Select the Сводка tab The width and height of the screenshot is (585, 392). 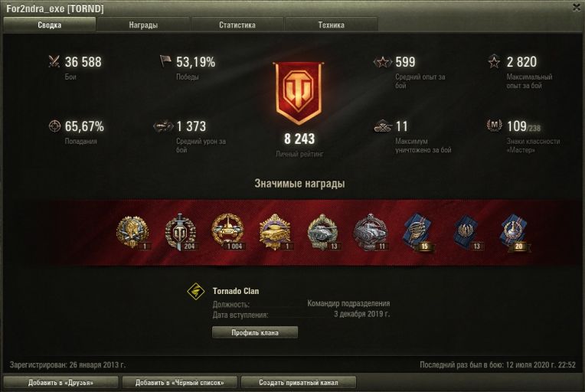click(49, 25)
